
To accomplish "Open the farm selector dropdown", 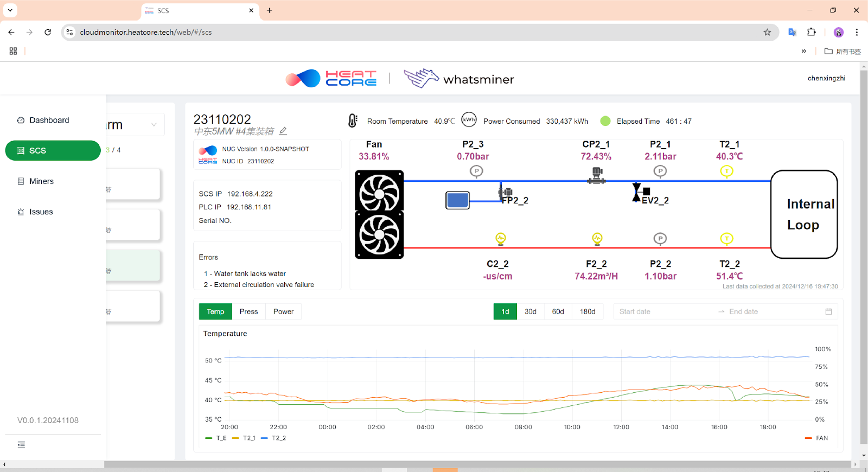I will (x=136, y=125).
